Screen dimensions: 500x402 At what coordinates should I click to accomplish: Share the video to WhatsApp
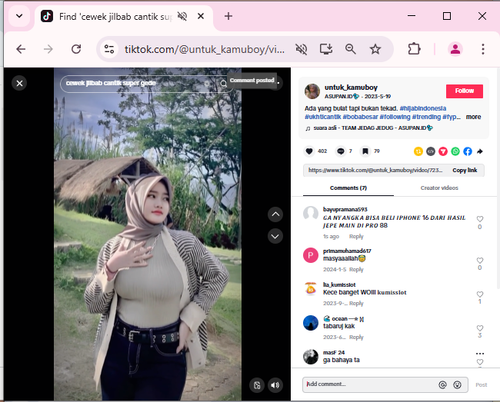pyautogui.click(x=455, y=151)
